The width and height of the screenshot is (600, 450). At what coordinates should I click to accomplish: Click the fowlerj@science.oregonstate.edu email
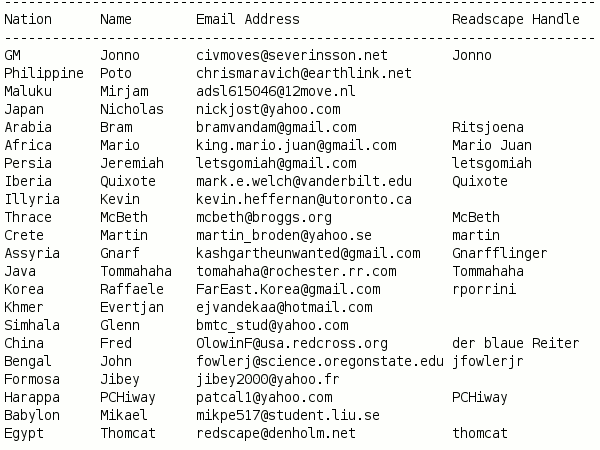(x=319, y=361)
